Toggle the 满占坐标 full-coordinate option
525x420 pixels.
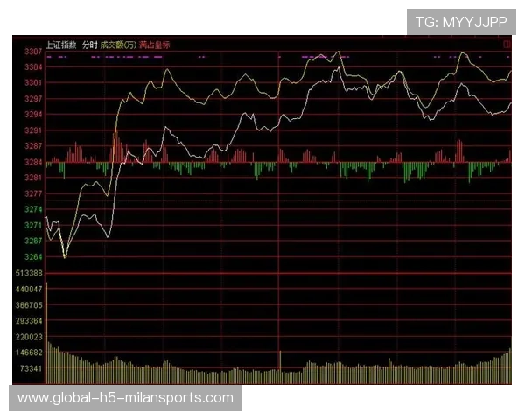point(155,44)
